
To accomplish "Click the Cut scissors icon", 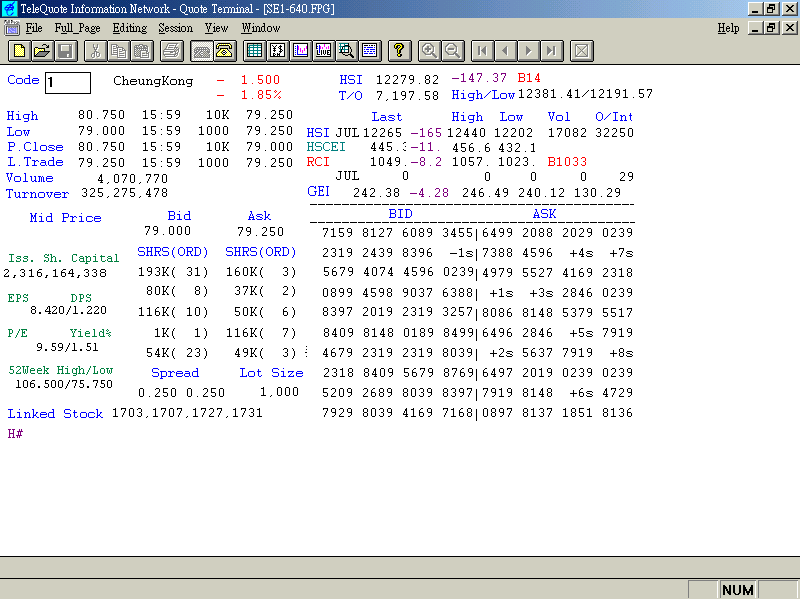I will pos(95,51).
